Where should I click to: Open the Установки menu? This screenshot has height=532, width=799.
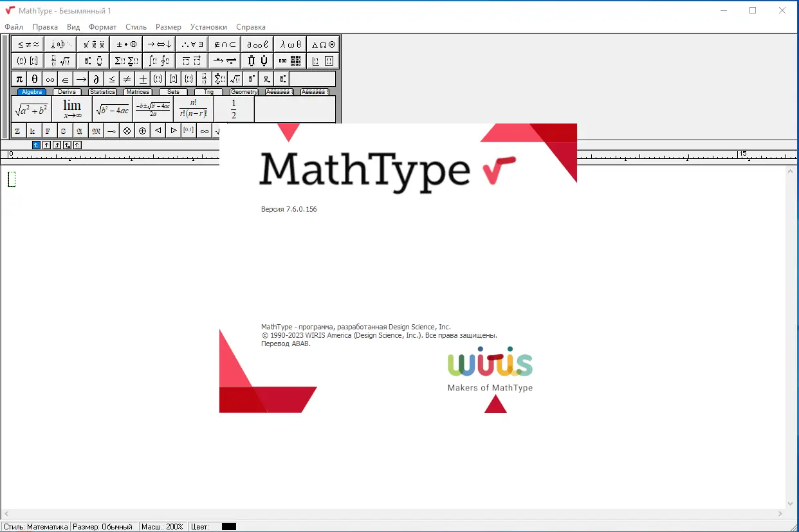click(x=208, y=27)
